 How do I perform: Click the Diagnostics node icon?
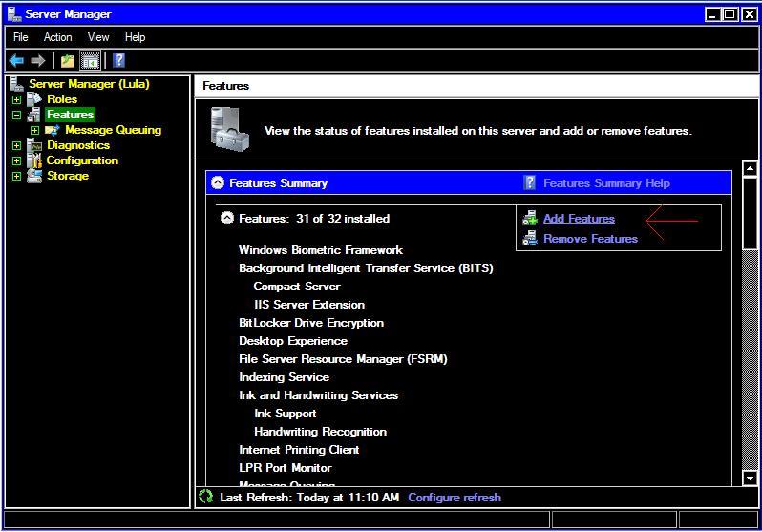pos(34,145)
